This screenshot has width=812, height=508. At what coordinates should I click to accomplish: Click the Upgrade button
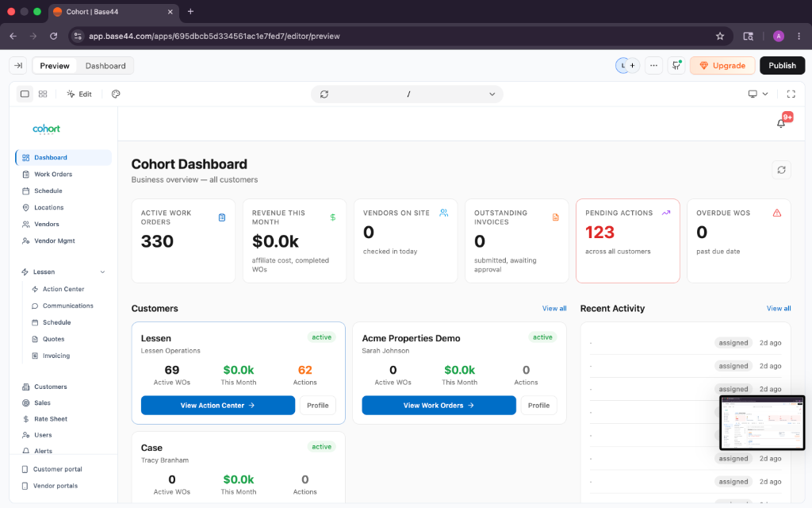[x=722, y=65]
